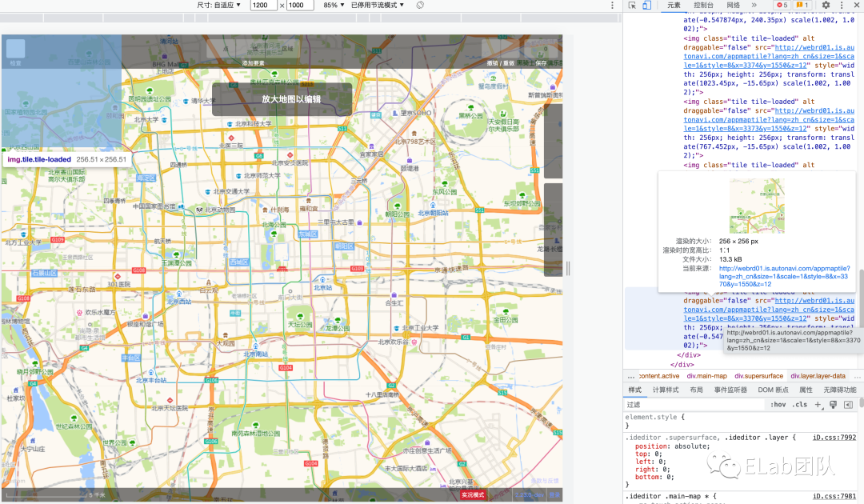Click the 北京动物园 map label

point(220,210)
